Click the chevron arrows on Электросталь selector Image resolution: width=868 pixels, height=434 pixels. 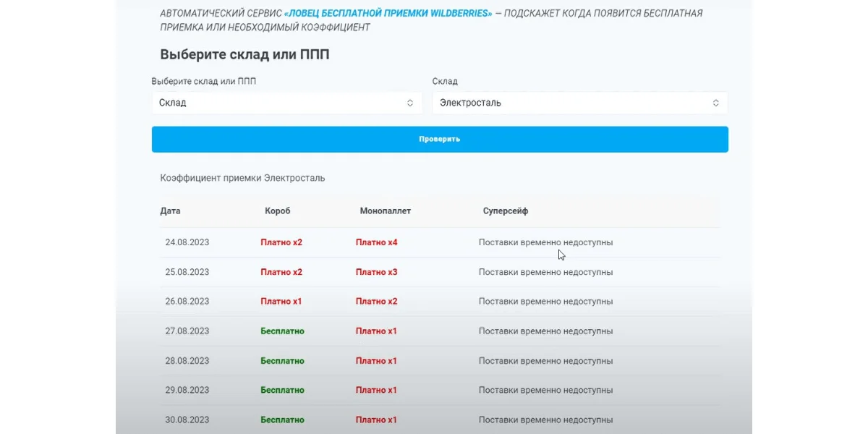715,103
